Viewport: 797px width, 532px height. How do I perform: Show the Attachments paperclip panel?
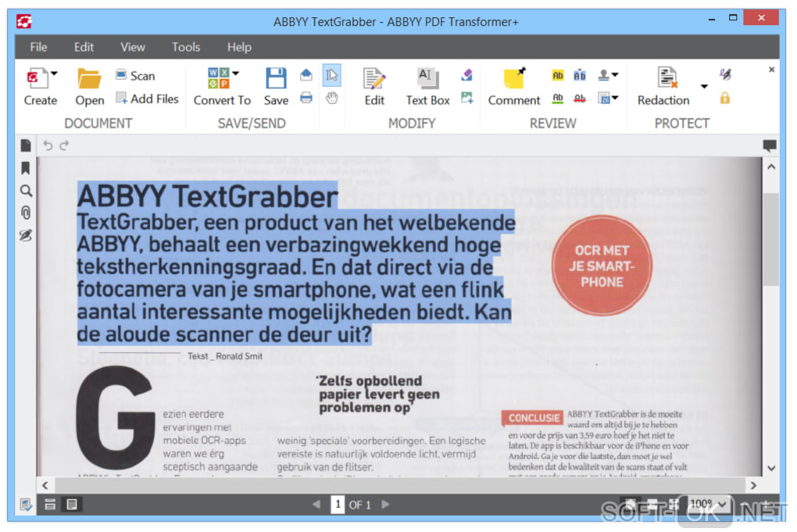[x=26, y=212]
